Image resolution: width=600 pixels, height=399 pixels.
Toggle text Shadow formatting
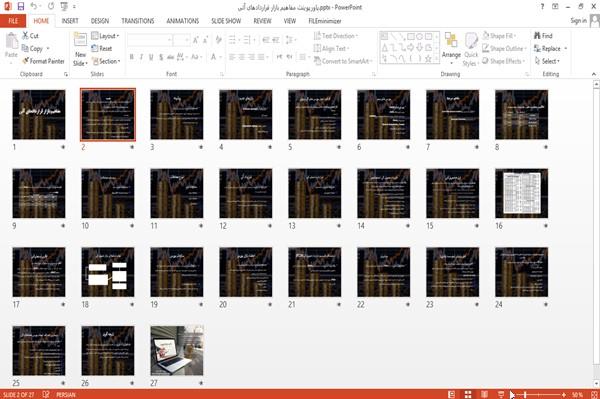coord(161,57)
